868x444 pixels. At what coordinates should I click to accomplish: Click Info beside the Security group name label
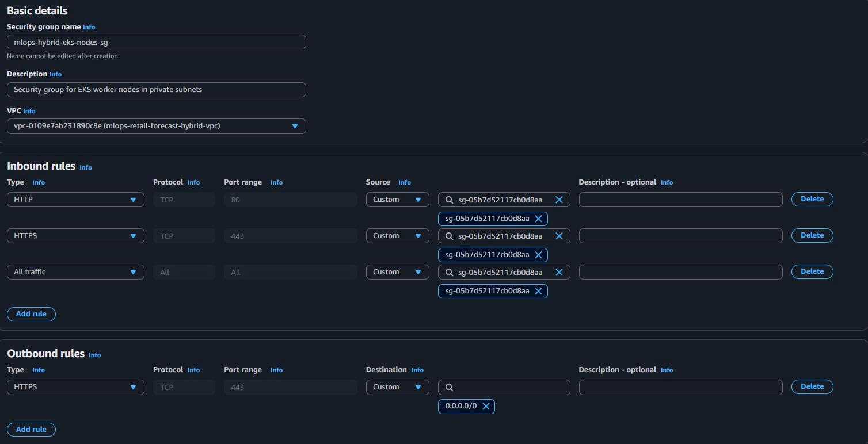(89, 27)
